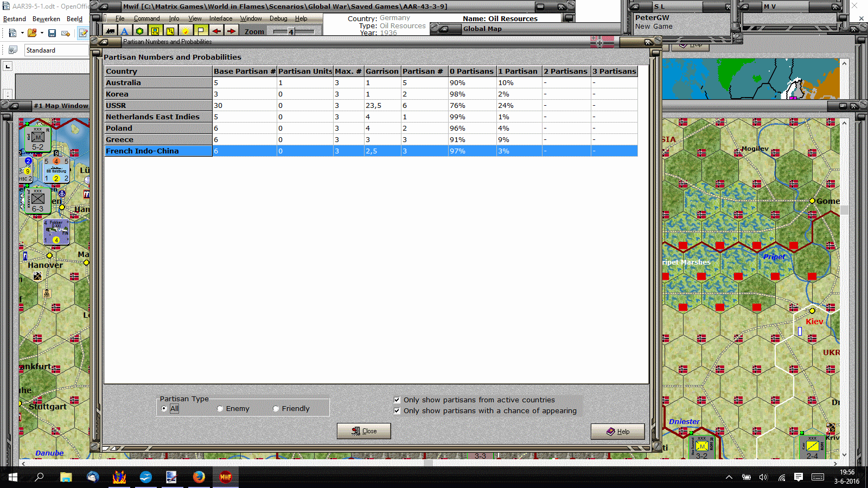Open the Interface menu

click(x=221, y=18)
